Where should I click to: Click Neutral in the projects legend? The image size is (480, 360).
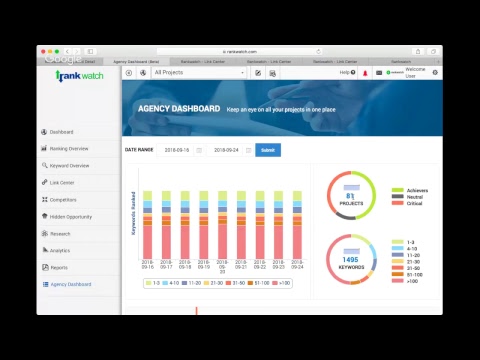[x=408, y=197]
